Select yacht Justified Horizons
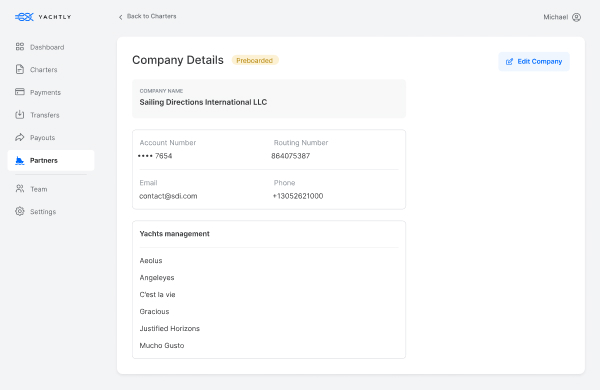The height and width of the screenshot is (390, 600). (170, 328)
